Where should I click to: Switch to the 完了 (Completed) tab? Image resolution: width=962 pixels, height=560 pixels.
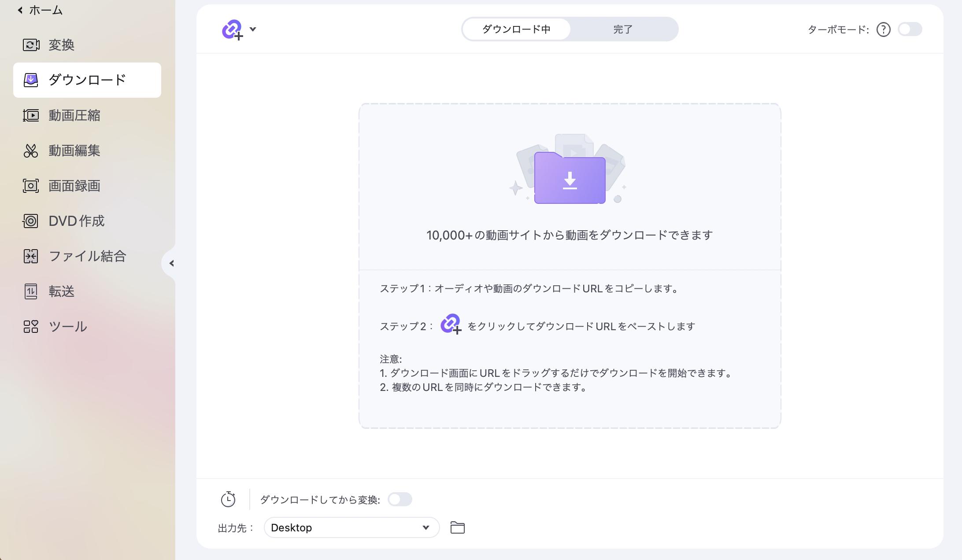[623, 29]
